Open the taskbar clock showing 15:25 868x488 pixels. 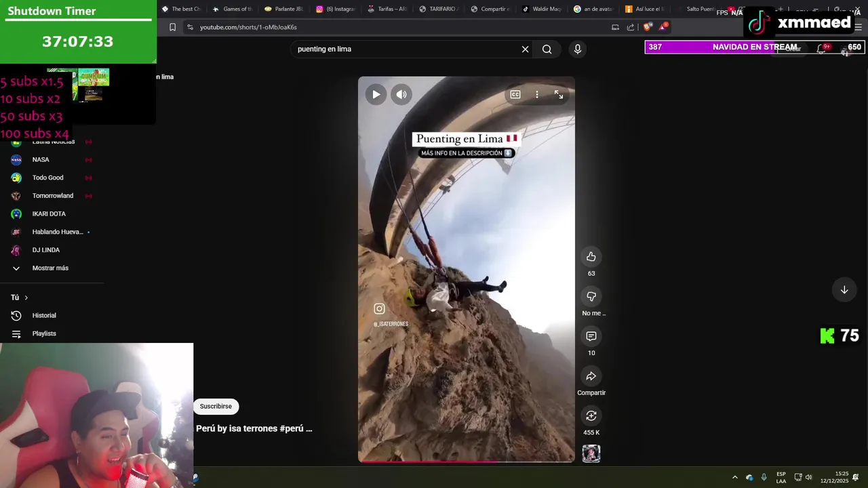tap(834, 477)
